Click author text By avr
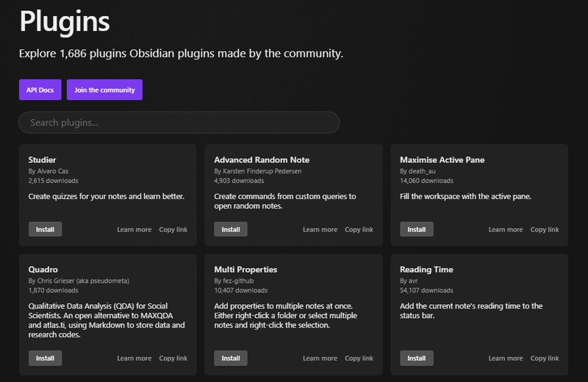This screenshot has height=382, width=588. [409, 281]
